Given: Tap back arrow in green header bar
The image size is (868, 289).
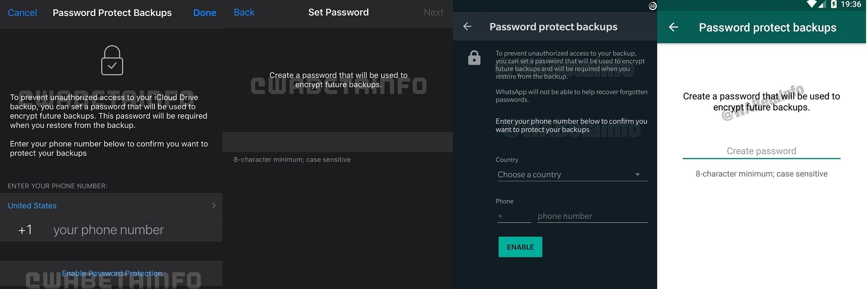Looking at the screenshot, I should click(674, 27).
